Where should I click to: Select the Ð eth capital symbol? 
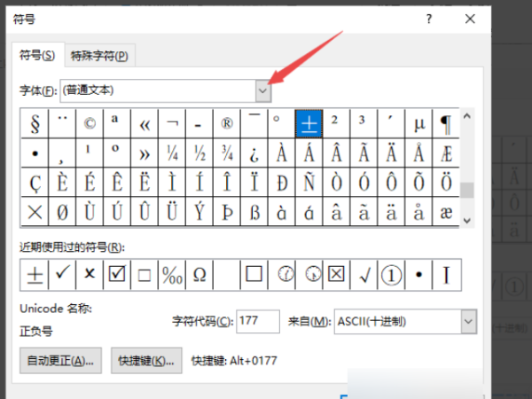click(x=282, y=183)
